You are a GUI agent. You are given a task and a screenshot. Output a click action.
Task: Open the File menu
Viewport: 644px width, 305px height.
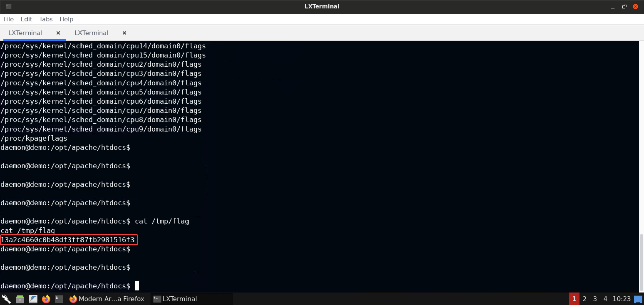coord(8,19)
